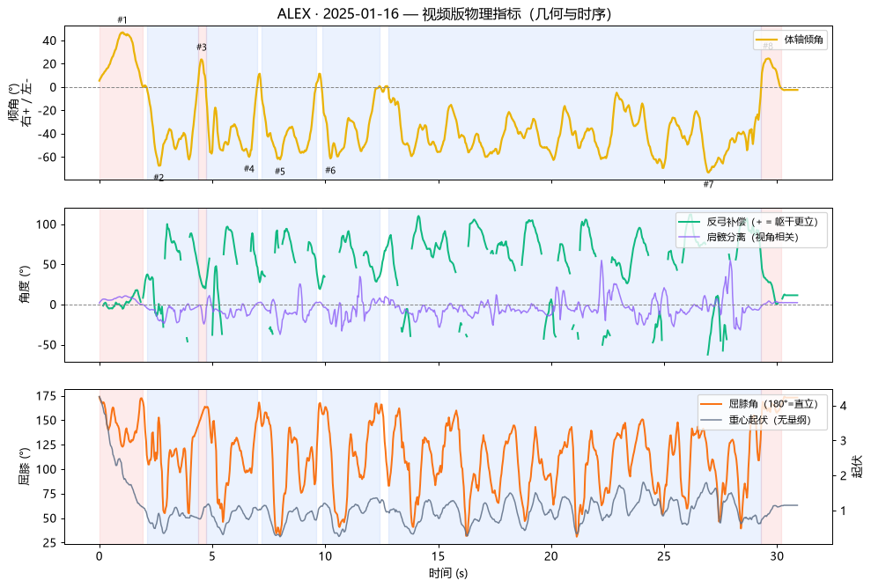
Task: Click the time-axis tick label 30
Action: [x=777, y=556]
